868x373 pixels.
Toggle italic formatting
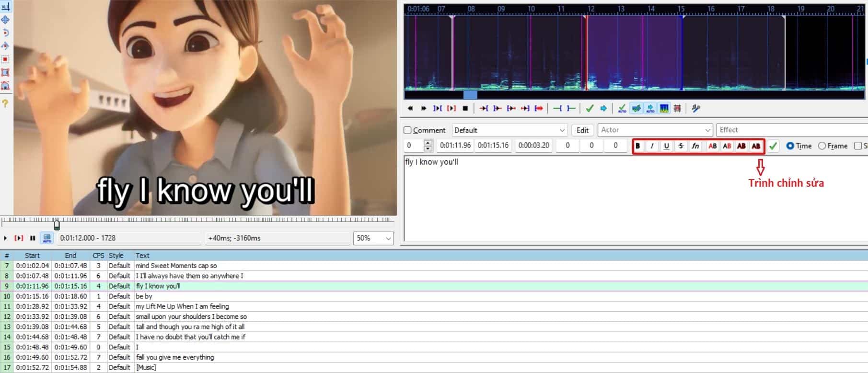pos(652,146)
